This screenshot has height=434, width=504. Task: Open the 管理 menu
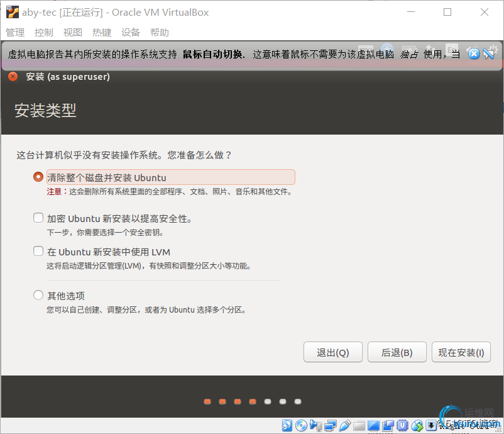pos(15,33)
